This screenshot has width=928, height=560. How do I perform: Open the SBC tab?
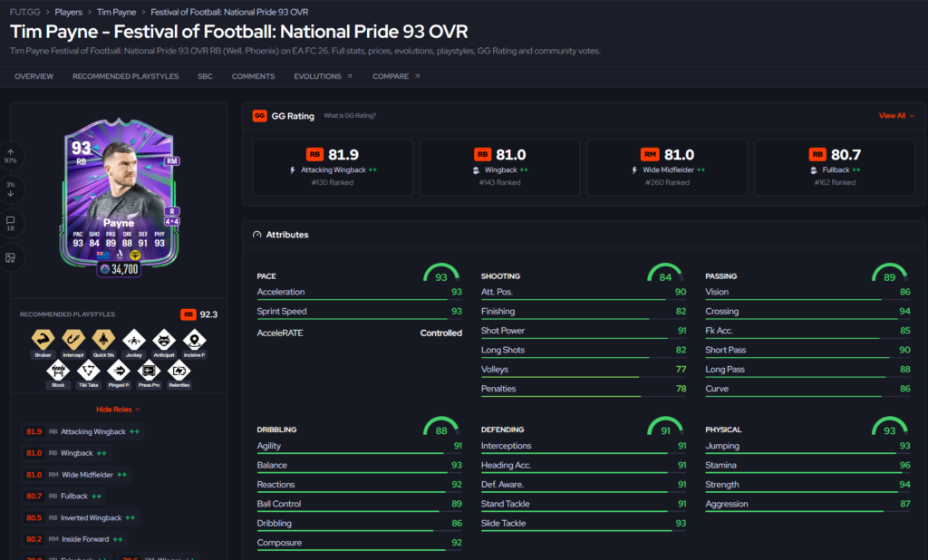pos(205,76)
